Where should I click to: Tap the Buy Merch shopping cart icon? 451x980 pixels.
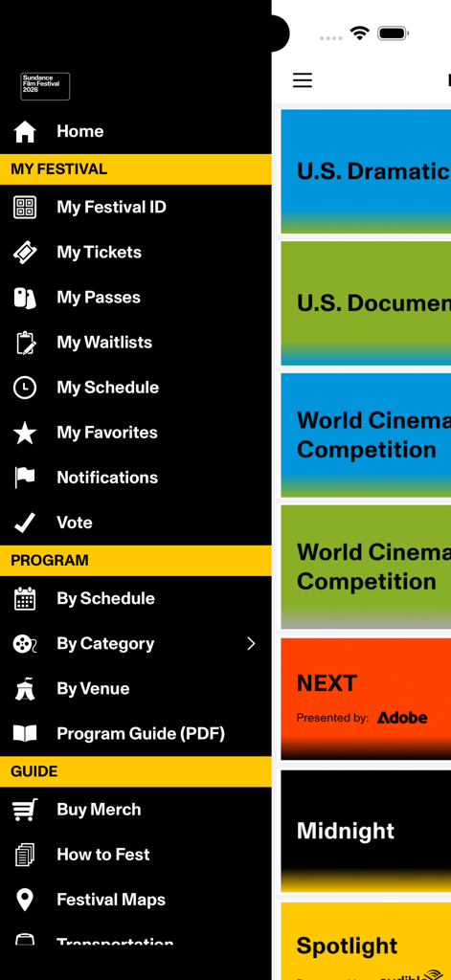coord(25,810)
